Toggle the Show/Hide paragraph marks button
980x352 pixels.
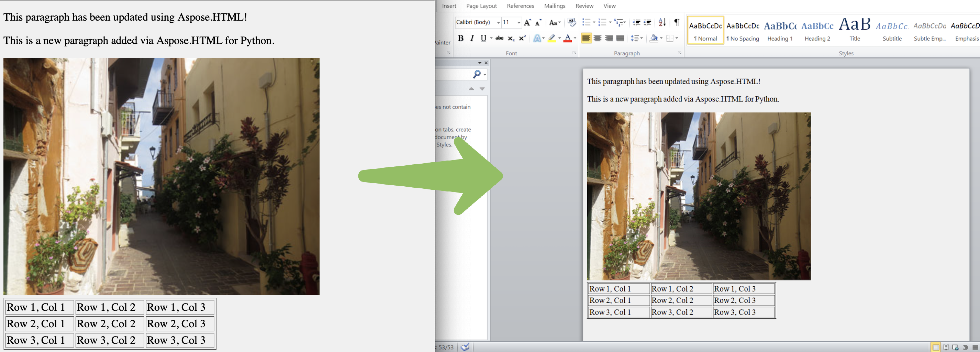click(676, 22)
